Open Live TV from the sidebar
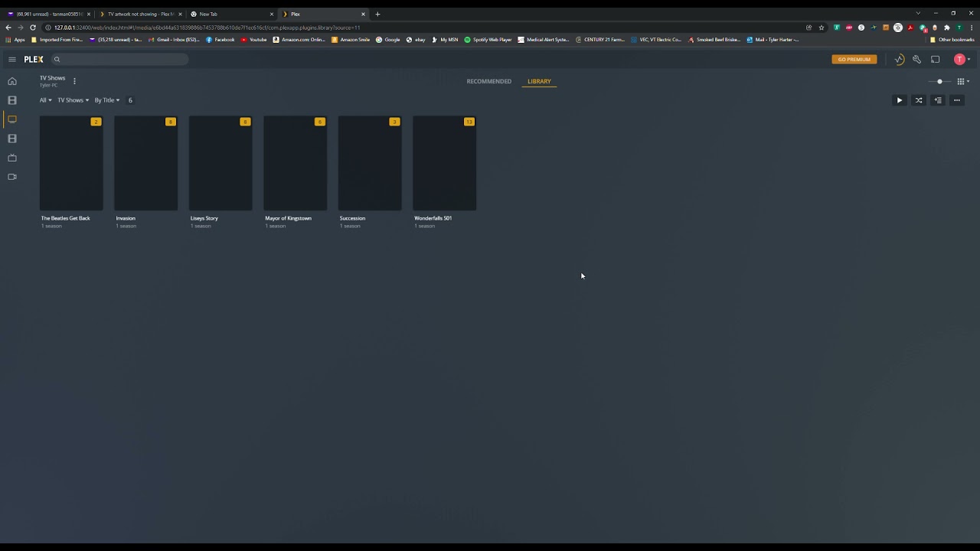 (12, 158)
